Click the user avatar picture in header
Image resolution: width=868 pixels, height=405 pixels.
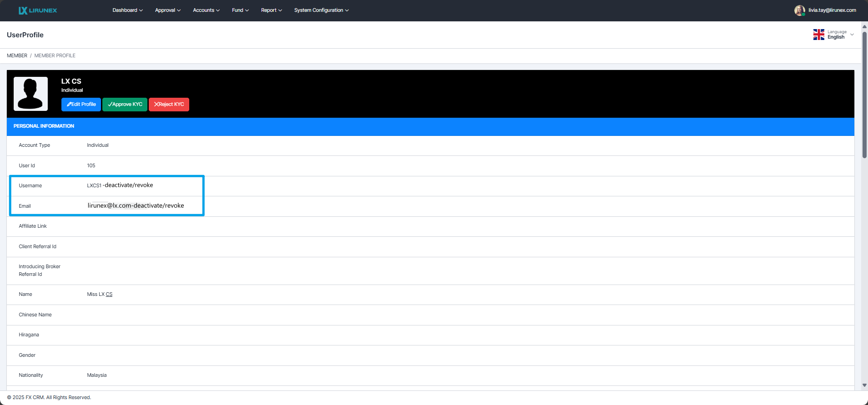(799, 10)
